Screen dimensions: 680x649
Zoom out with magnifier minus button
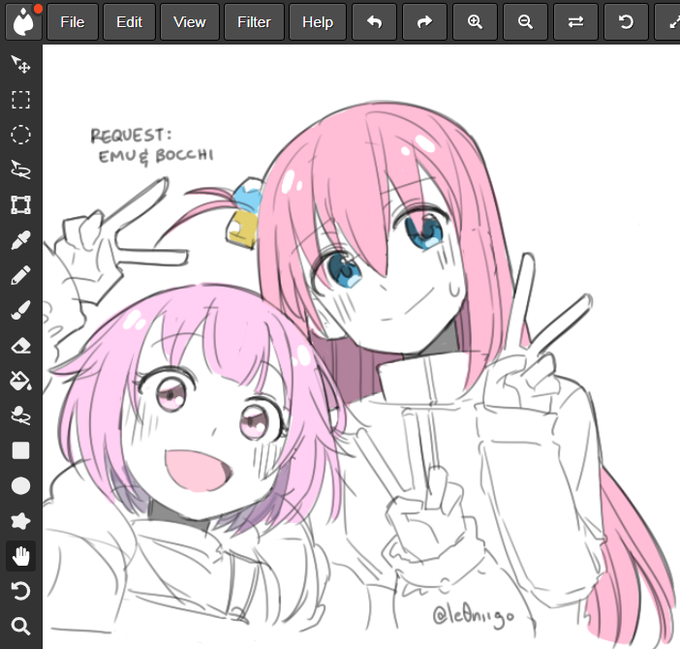pos(525,22)
